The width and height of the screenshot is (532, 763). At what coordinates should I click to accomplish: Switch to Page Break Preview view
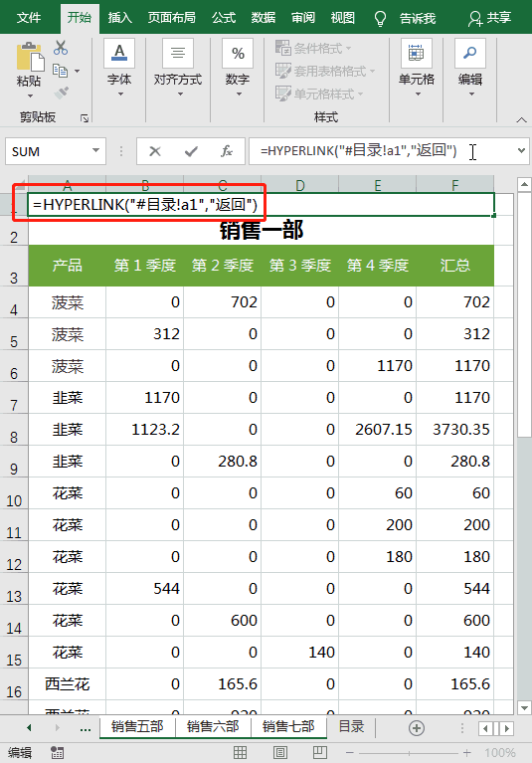click(x=320, y=753)
